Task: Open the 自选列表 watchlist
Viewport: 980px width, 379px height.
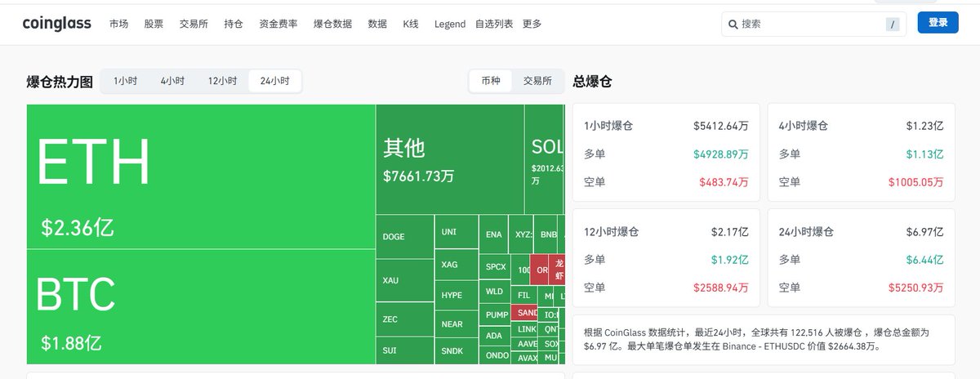Action: pos(494,25)
